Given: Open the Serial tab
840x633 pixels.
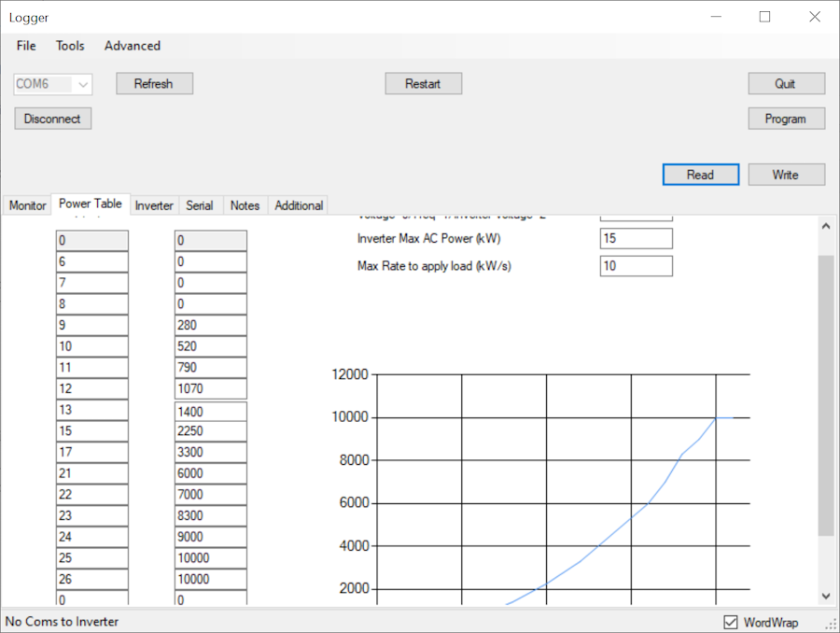Looking at the screenshot, I should pos(200,205).
